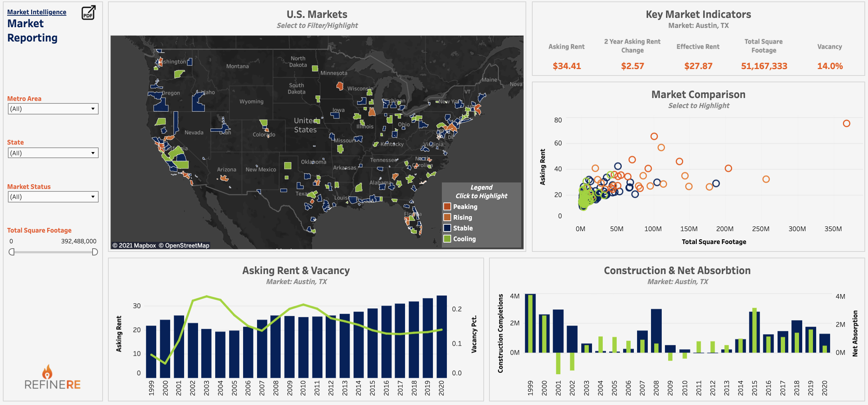The width and height of the screenshot is (868, 405).
Task: Click the Peaking legend color swatch
Action: 447,206
